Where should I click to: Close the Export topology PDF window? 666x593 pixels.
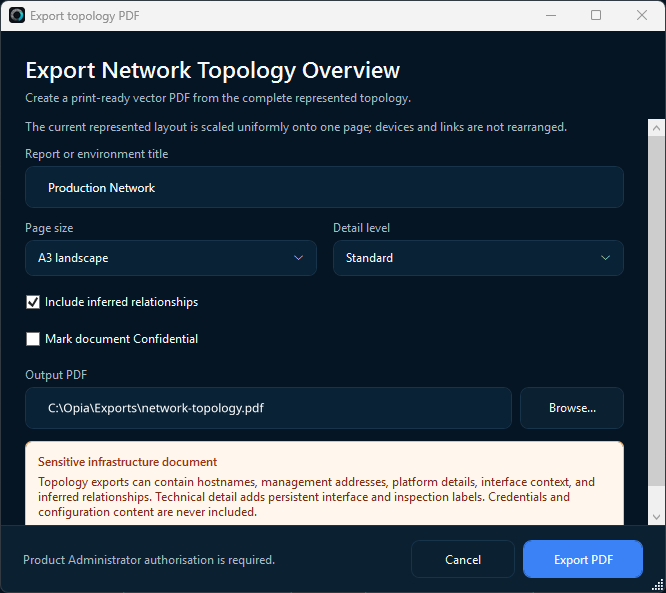click(x=642, y=15)
